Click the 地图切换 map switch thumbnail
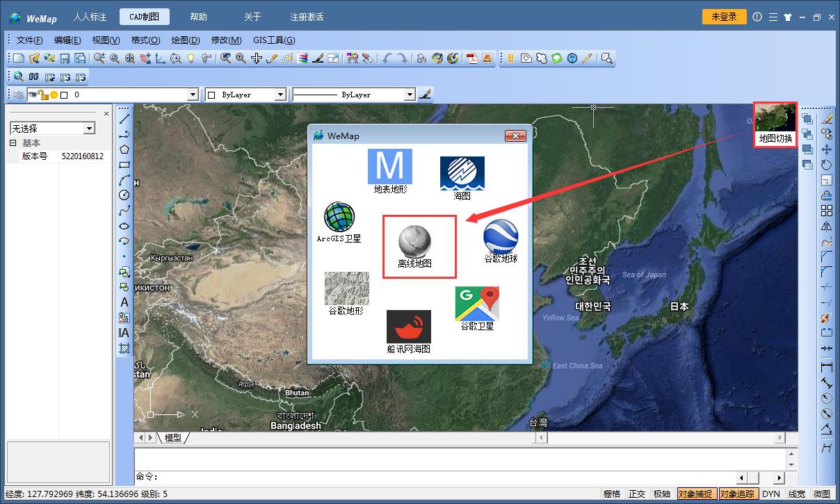This screenshot has height=504, width=840. point(775,124)
